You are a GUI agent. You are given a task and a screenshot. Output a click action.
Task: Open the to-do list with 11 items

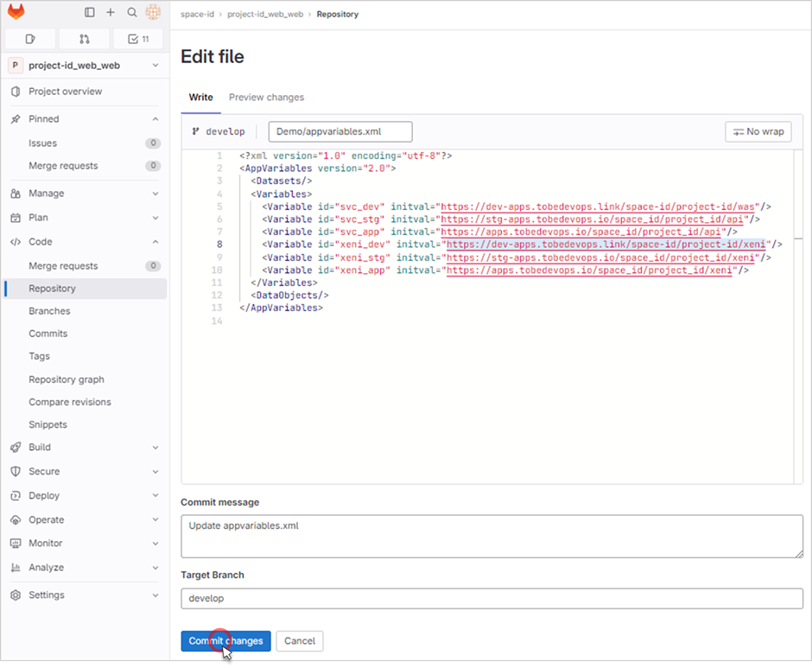(x=138, y=39)
